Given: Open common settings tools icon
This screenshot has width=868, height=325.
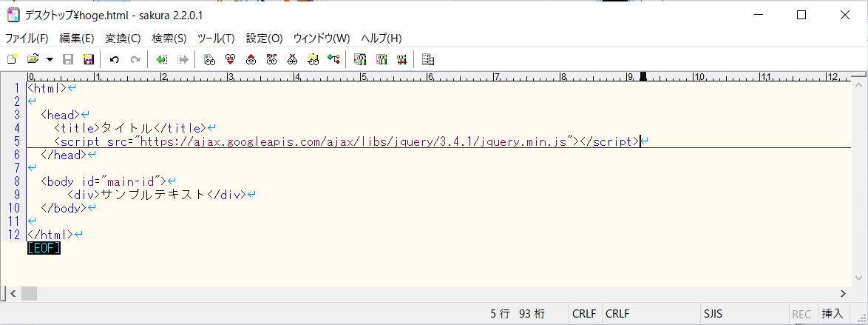Looking at the screenshot, I should [401, 58].
